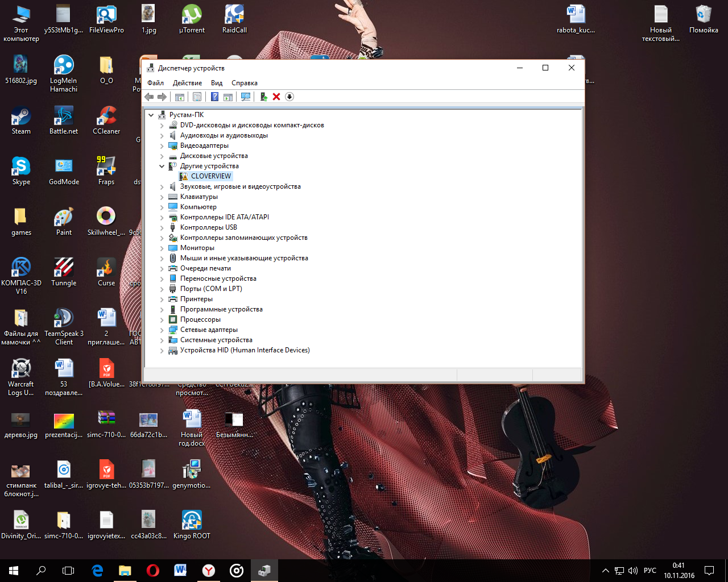728x582 pixels.
Task: Click the Help toolbar icon with question mark
Action: [214, 97]
